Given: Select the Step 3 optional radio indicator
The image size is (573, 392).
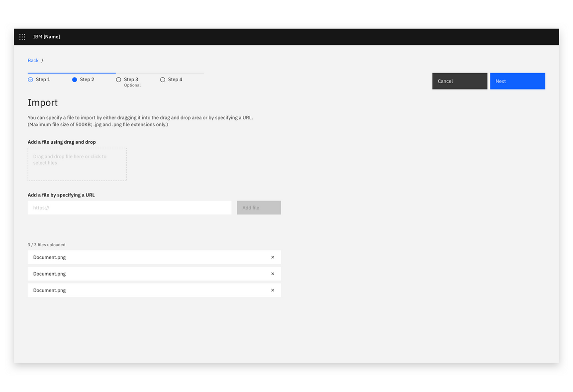Looking at the screenshot, I should click(118, 79).
